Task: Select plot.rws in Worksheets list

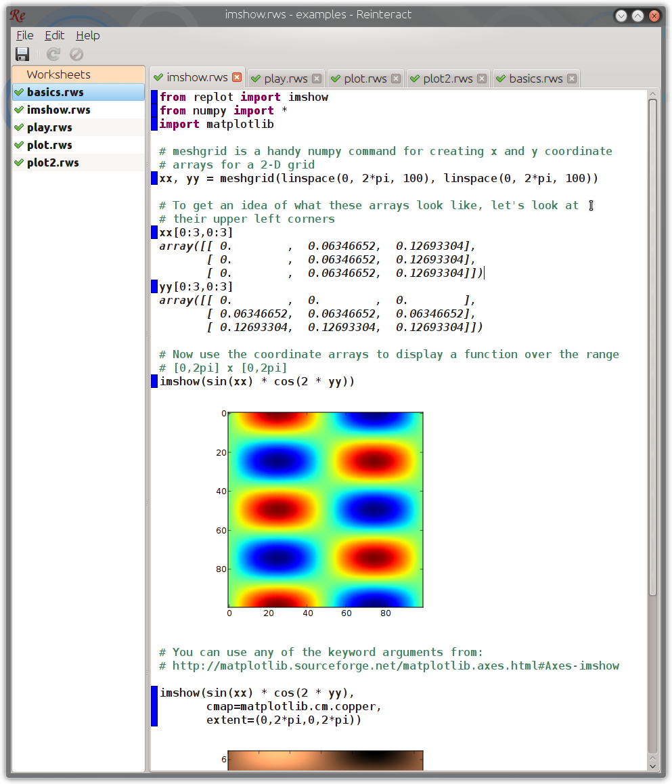Action: click(79, 145)
